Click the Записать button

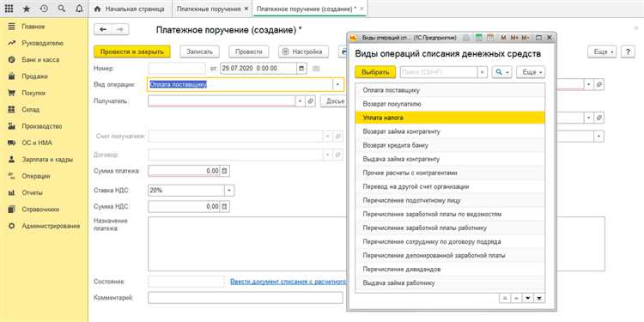(x=199, y=52)
